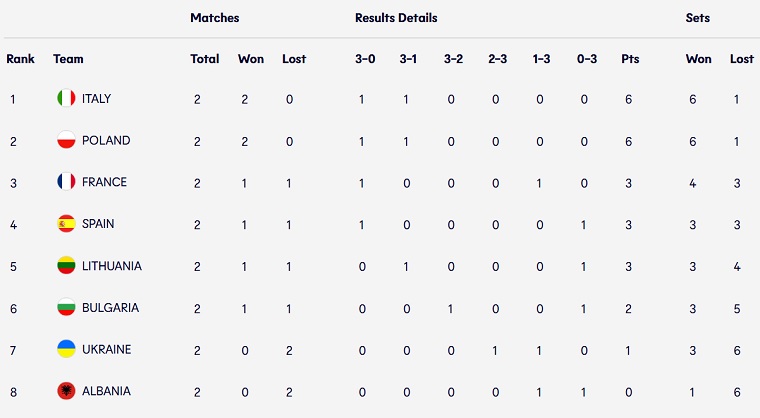Open the POLAND team name link
The width and height of the screenshot is (760, 418).
[106, 141]
